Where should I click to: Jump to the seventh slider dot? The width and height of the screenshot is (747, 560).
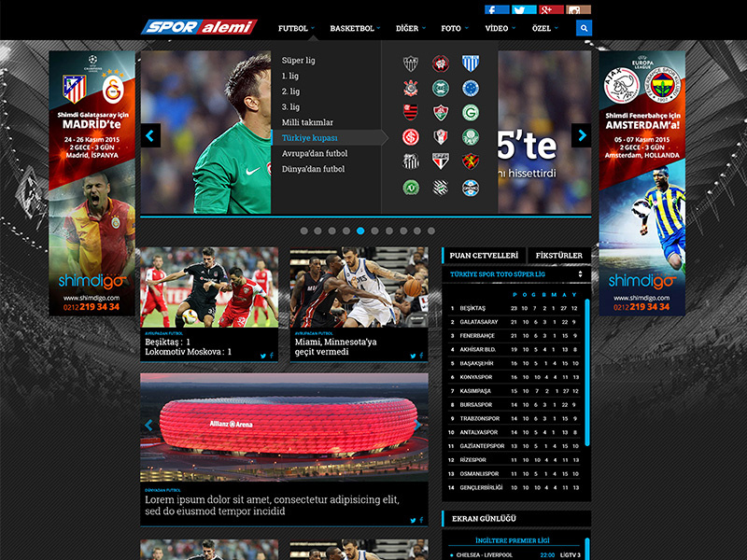click(389, 231)
